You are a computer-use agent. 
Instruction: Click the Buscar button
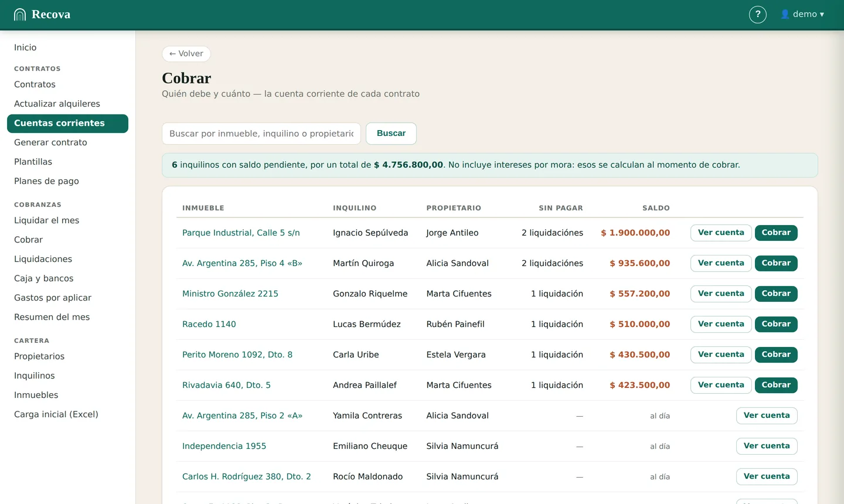click(391, 134)
